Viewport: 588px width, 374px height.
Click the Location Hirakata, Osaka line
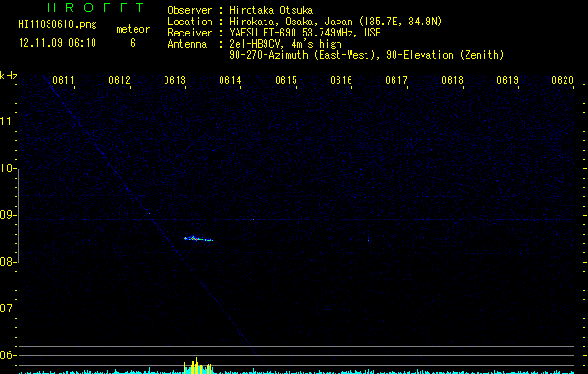click(305, 22)
